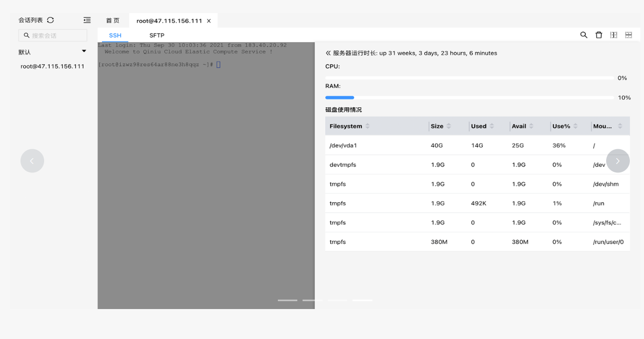Sort disk table by Size
Viewport: 644px width, 339px height.
pyautogui.click(x=449, y=126)
